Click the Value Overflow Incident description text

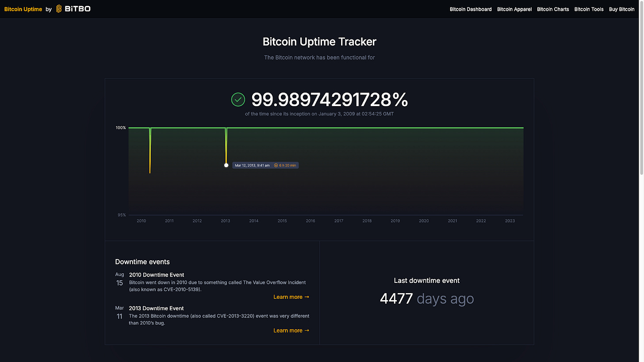click(217, 286)
